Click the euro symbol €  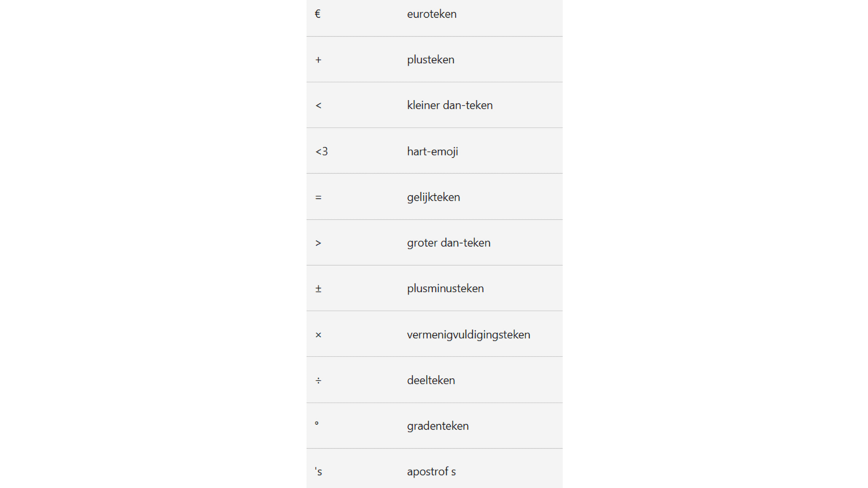(x=318, y=14)
